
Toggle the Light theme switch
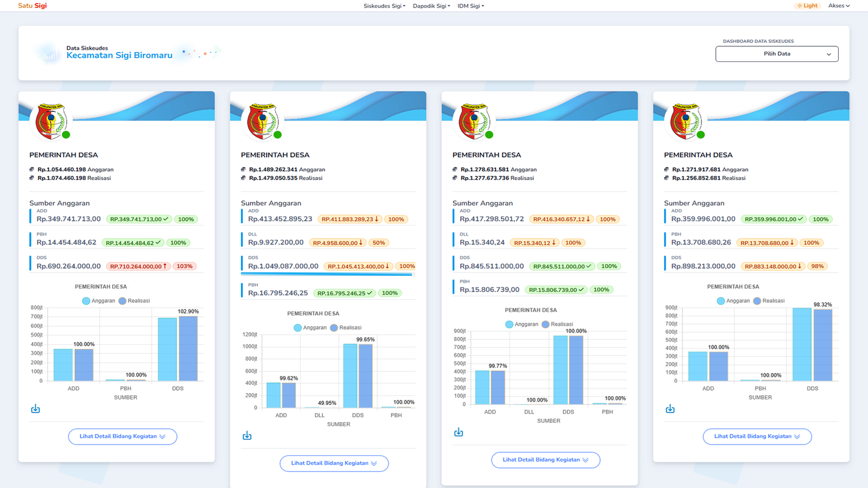[x=807, y=6]
